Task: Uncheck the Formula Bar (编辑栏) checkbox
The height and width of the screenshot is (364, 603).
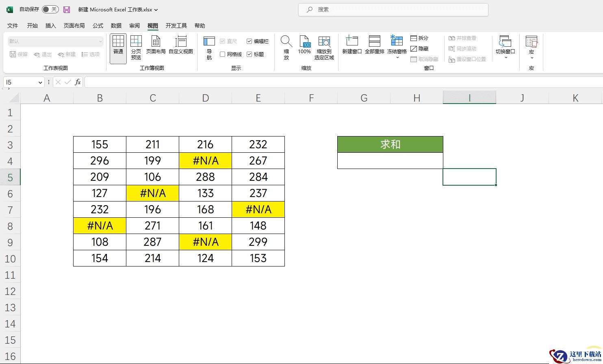Action: pos(249,41)
